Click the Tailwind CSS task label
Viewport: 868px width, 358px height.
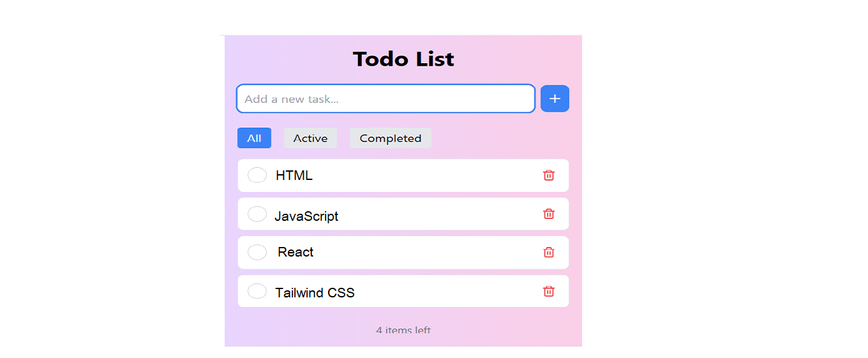click(x=315, y=293)
